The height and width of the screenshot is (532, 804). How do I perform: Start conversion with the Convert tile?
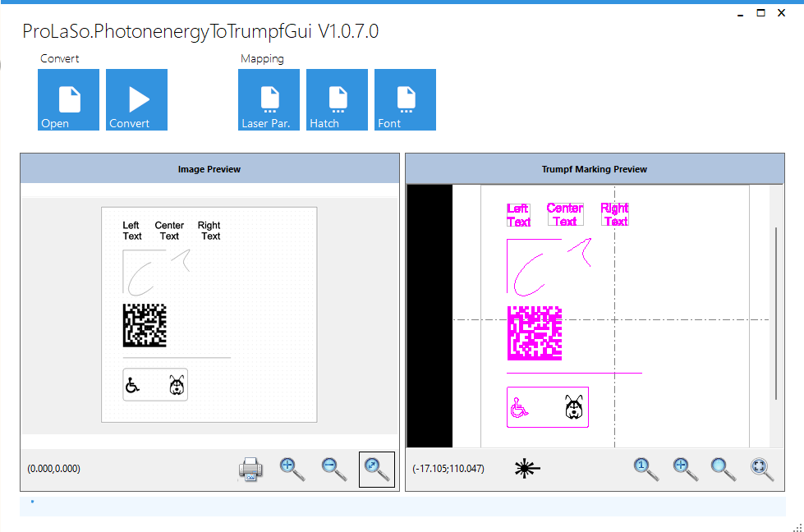pos(136,99)
